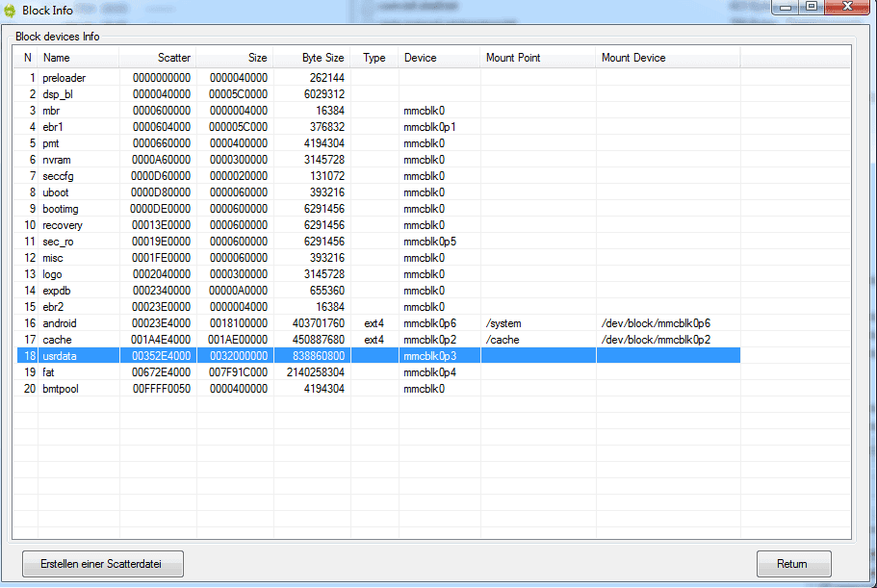Sort by the Scatter column header
The image size is (877, 588).
[158, 58]
